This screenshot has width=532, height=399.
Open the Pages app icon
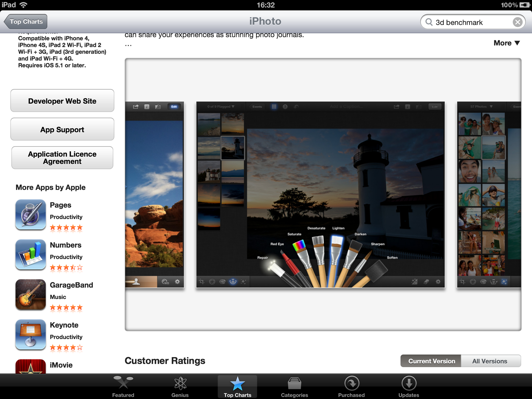point(30,215)
